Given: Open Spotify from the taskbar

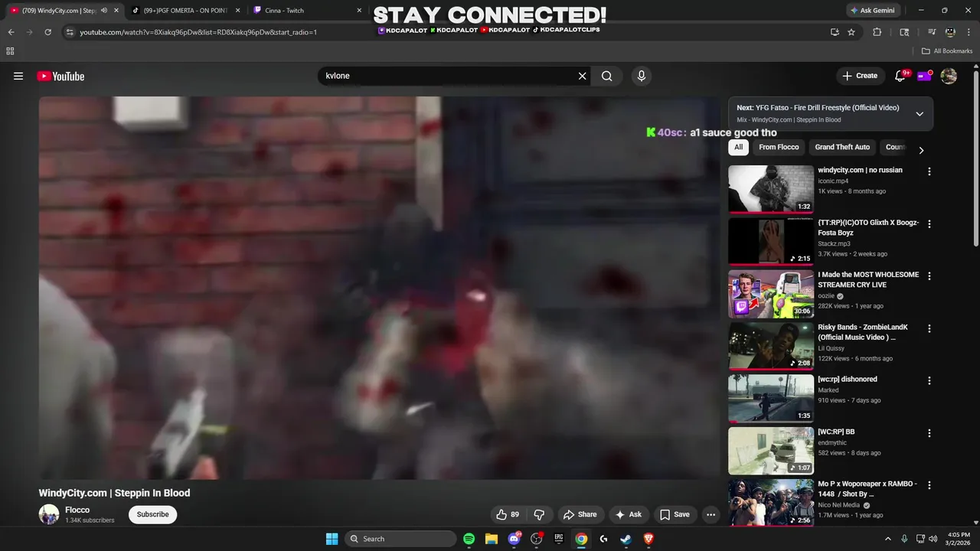Looking at the screenshot, I should (469, 539).
